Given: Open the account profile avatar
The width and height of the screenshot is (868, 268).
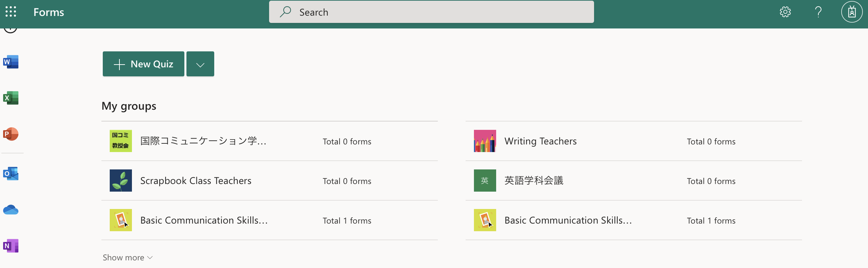Looking at the screenshot, I should coord(852,12).
